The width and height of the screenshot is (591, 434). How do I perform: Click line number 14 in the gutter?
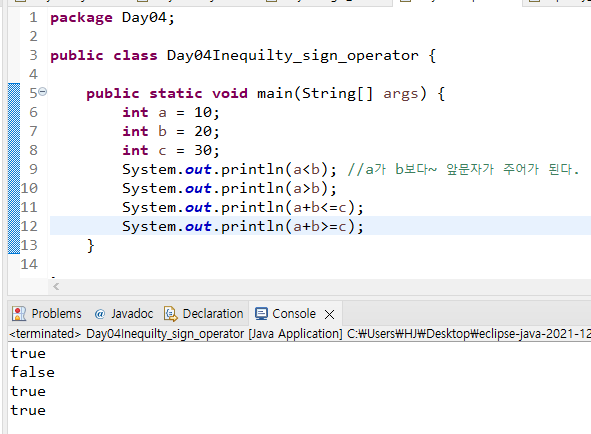[29, 264]
